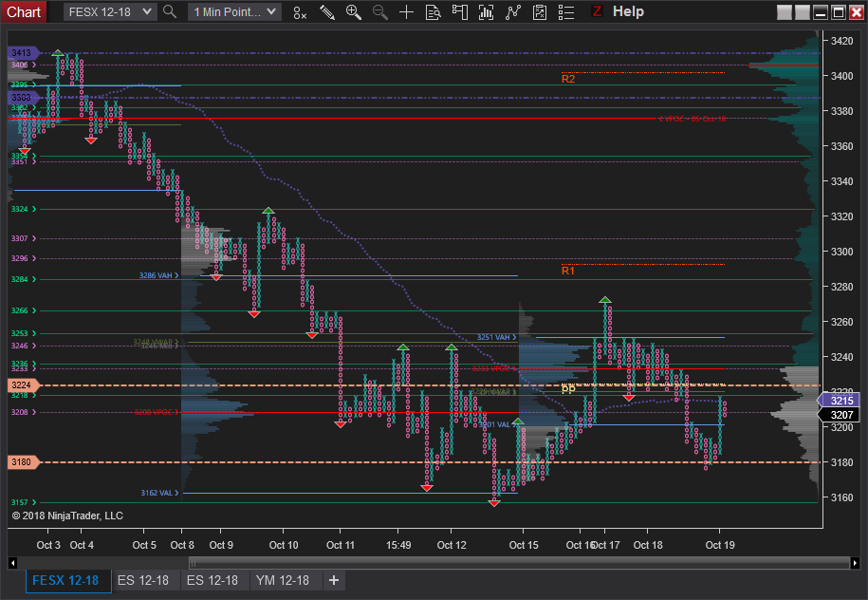The image size is (868, 600).
Task: Open the data series bars icon
Action: click(x=486, y=12)
